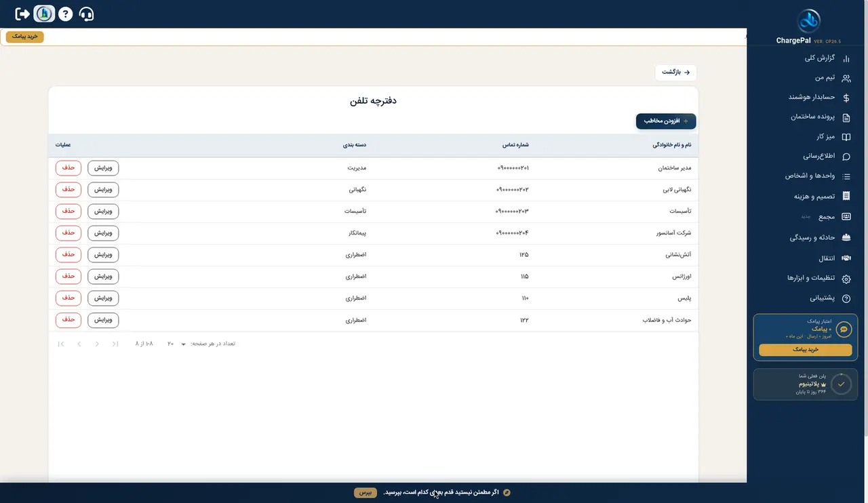Open گزارش کلی in the sidebar
868x503 pixels.
click(819, 58)
